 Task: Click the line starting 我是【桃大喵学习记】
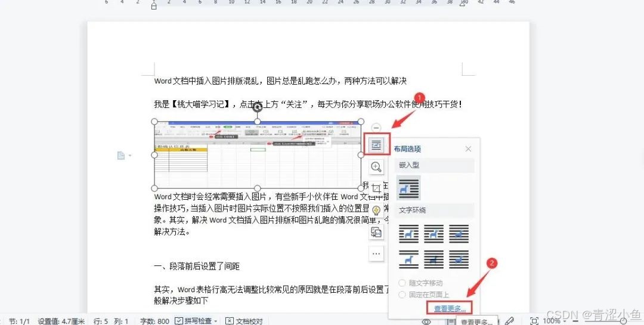tap(308, 104)
